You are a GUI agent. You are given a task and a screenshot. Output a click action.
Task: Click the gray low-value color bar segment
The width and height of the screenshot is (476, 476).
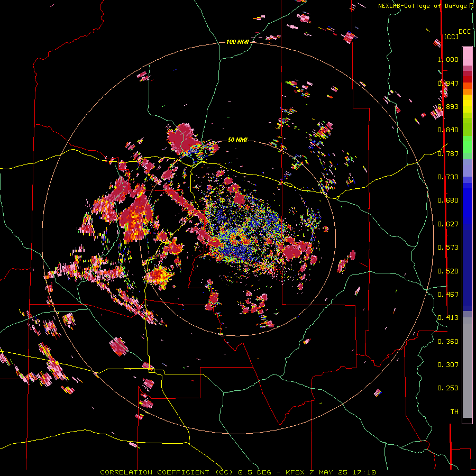click(x=467, y=368)
